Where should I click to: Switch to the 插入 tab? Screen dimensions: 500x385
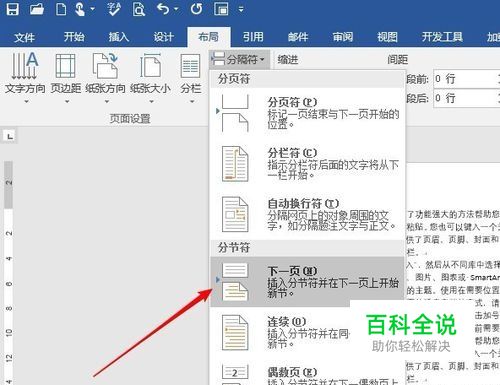pyautogui.click(x=119, y=37)
